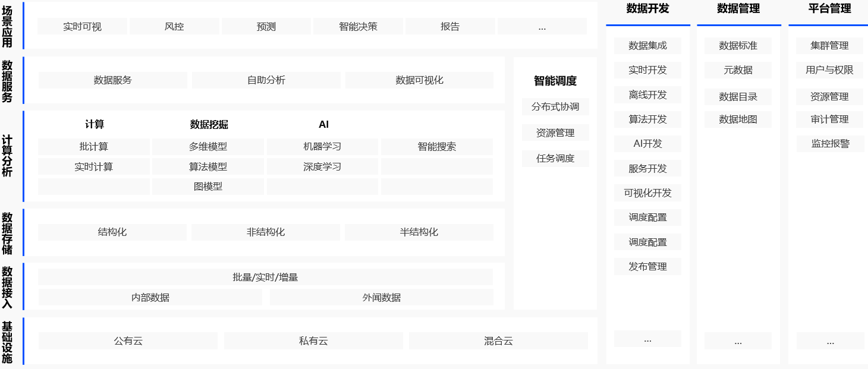Click the 智能搜索 cell
The height and width of the screenshot is (369, 868).
[436, 147]
